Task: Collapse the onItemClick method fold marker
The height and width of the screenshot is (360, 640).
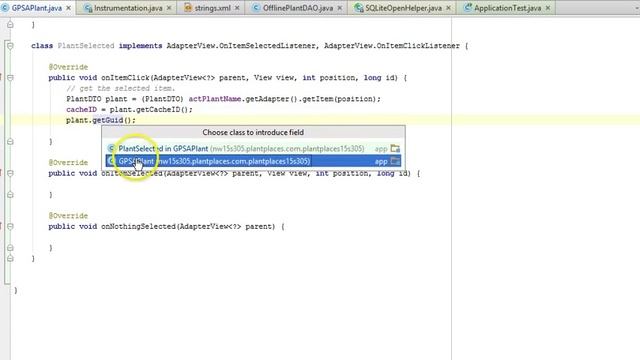Action: (x=10, y=78)
